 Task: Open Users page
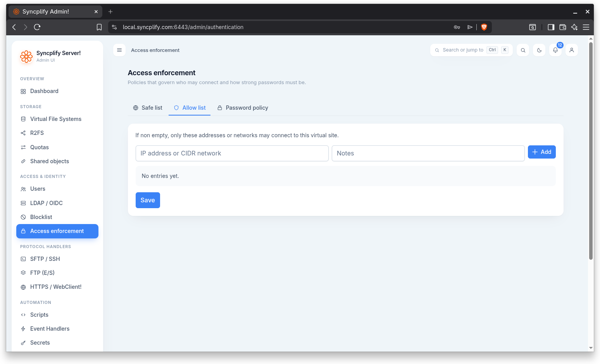point(57,189)
